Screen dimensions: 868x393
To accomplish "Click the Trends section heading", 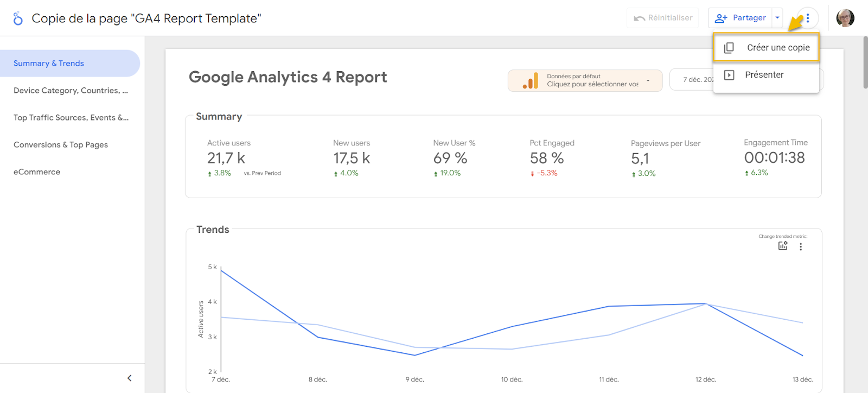I will pos(213,230).
